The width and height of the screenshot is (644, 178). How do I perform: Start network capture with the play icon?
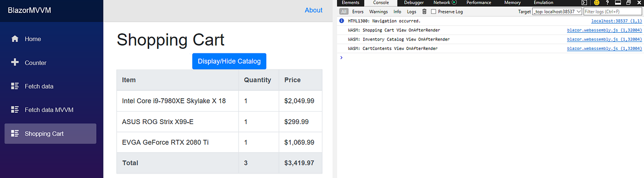pyautogui.click(x=454, y=2)
